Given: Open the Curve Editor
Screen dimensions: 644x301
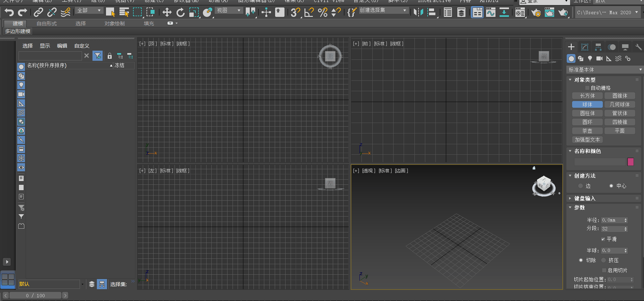Looking at the screenshot, I should pyautogui.click(x=490, y=12).
